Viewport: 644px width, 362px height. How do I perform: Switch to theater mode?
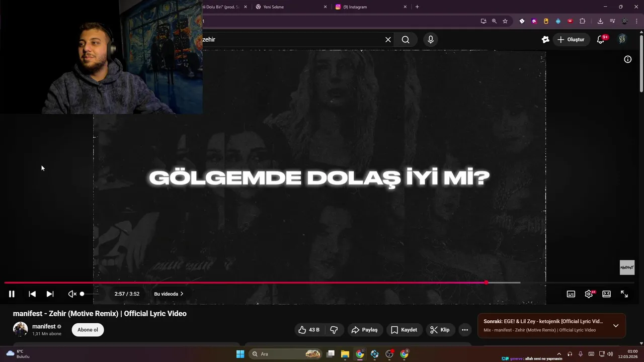pyautogui.click(x=607, y=294)
